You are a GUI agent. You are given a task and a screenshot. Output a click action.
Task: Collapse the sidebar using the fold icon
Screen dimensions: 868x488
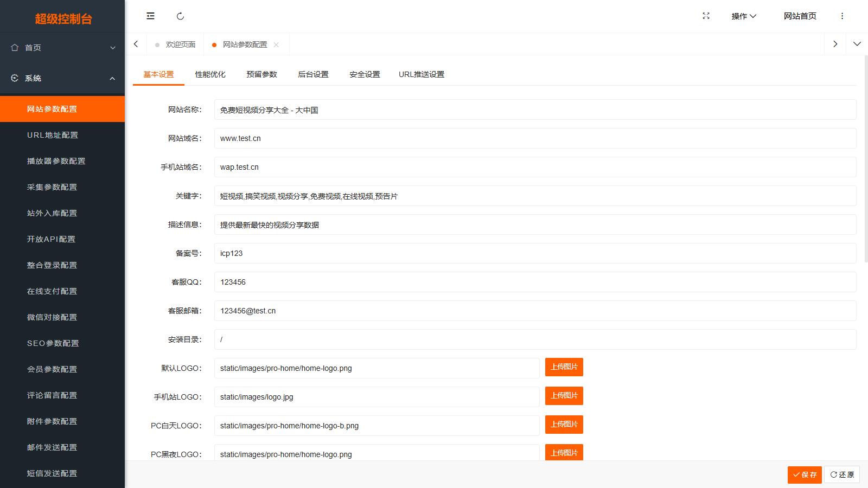150,16
